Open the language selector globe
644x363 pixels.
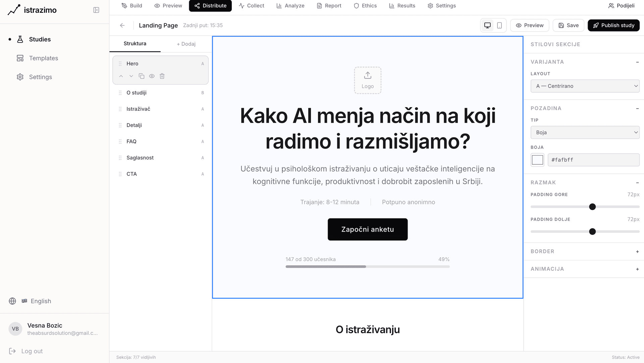tap(13, 301)
